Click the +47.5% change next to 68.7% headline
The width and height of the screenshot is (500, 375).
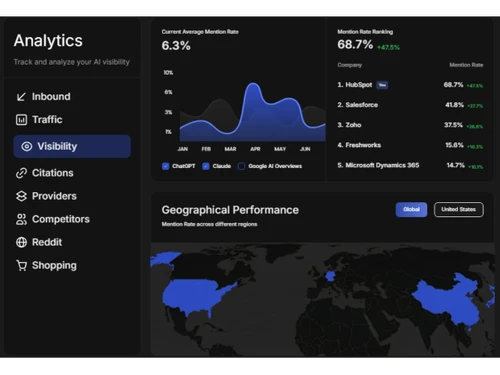[x=388, y=47]
